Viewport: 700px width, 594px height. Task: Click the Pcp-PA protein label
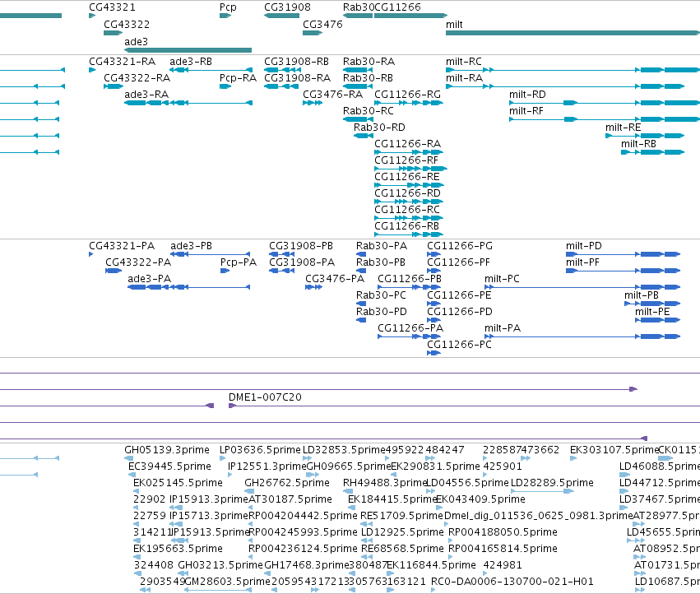click(239, 262)
